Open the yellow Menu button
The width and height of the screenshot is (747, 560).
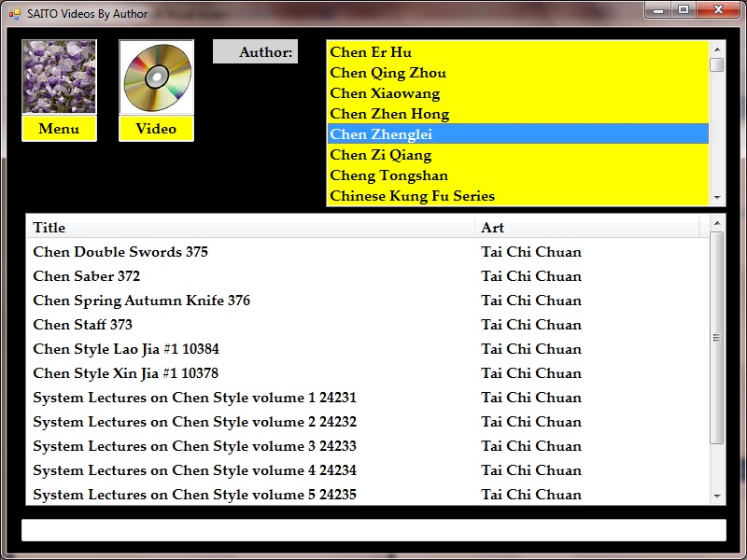[59, 129]
